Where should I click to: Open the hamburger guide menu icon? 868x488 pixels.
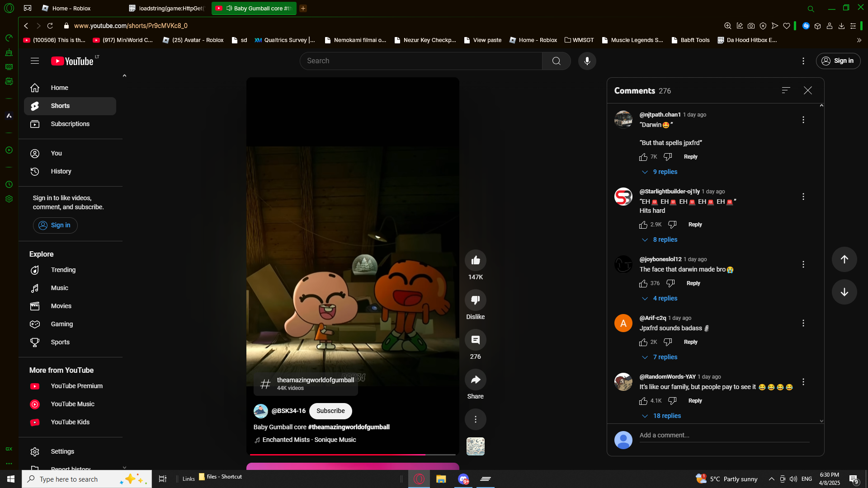coord(35,61)
